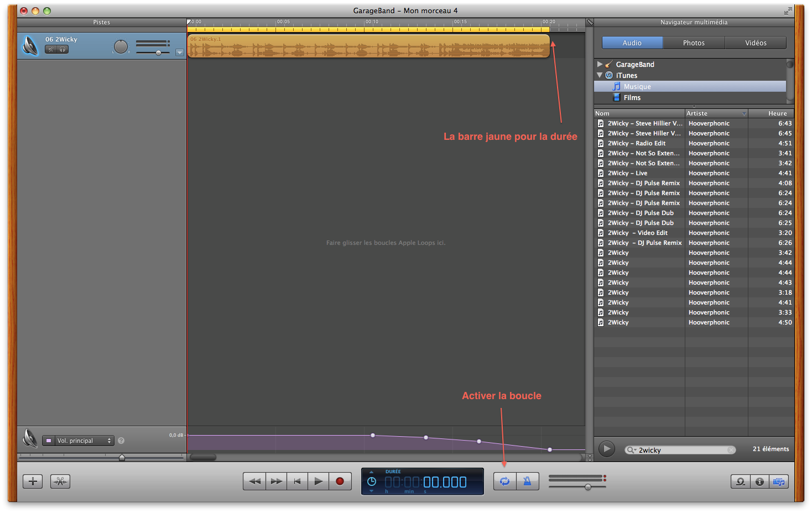Open the loop browser button
The height and width of the screenshot is (513, 812).
740,482
